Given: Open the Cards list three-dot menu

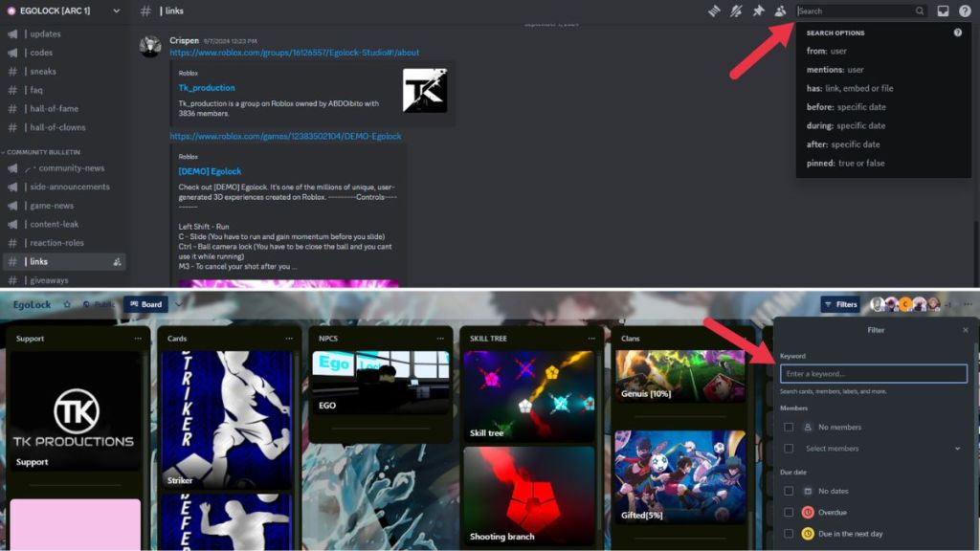Looking at the screenshot, I should (288, 338).
